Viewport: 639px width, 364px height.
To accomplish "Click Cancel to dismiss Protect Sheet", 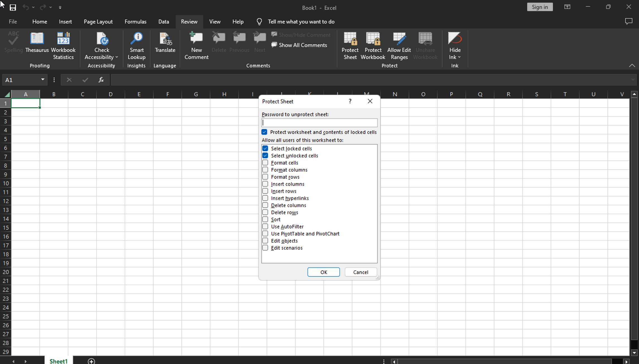I will [361, 272].
